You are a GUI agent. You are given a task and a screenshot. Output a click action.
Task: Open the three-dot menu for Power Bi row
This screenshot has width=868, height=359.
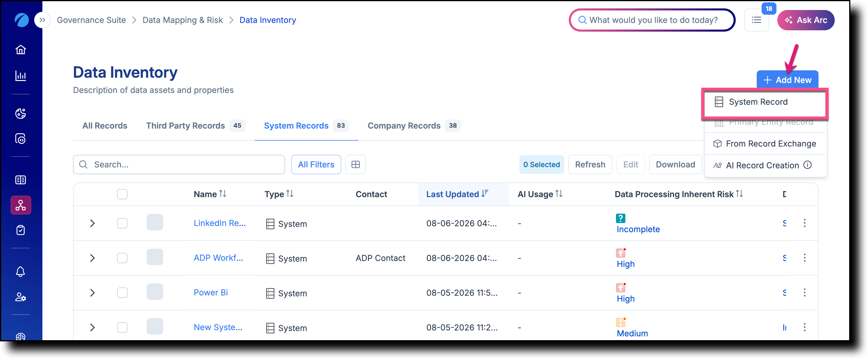804,292
